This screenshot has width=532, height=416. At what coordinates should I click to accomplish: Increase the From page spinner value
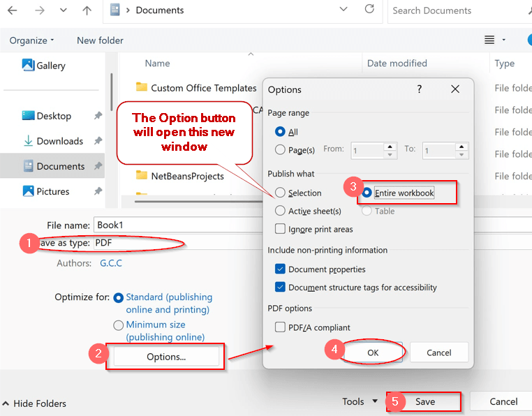(390, 147)
